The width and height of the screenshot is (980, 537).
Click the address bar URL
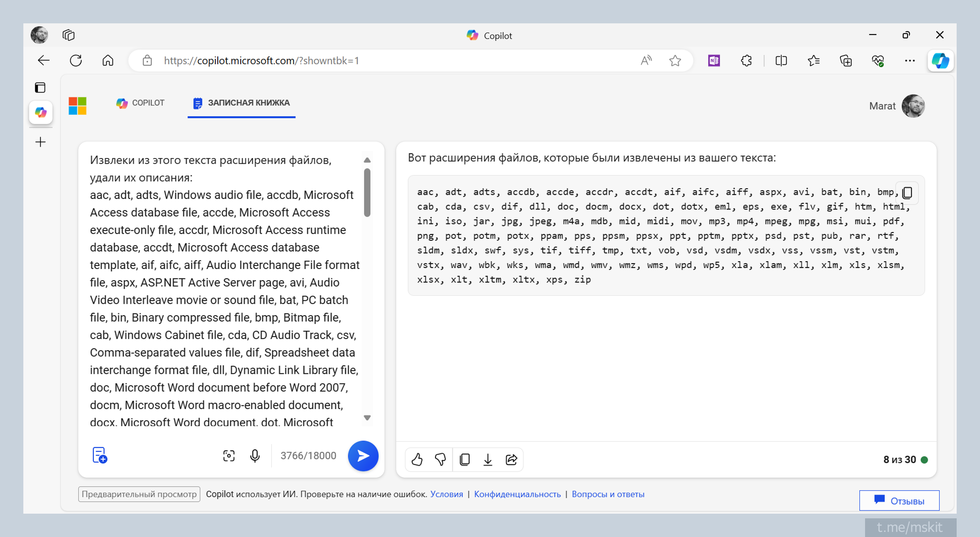click(262, 60)
